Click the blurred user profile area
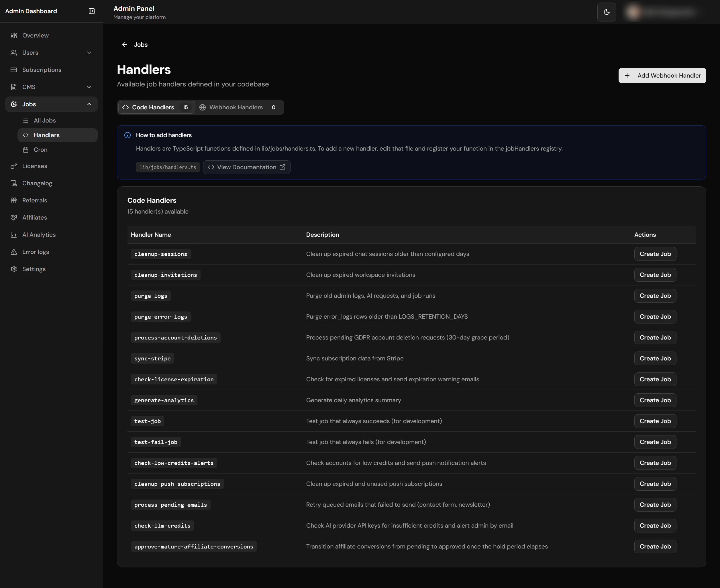The width and height of the screenshot is (720, 588). click(x=661, y=12)
